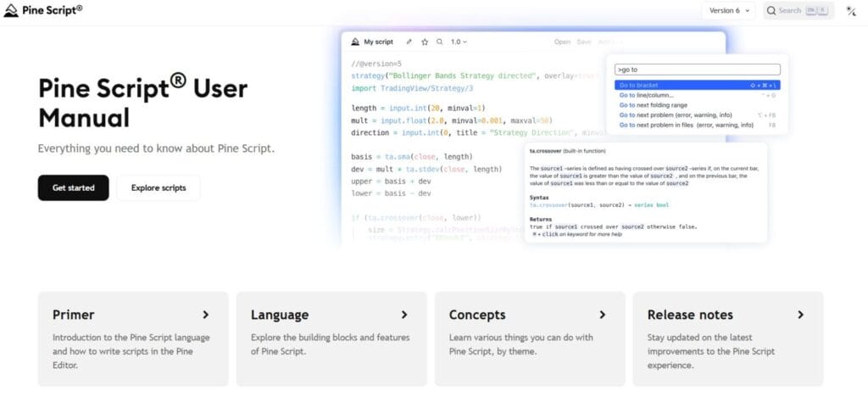Image resolution: width=868 pixels, height=397 pixels.
Task: Toggle the light/dark theme icon
Action: (x=851, y=11)
